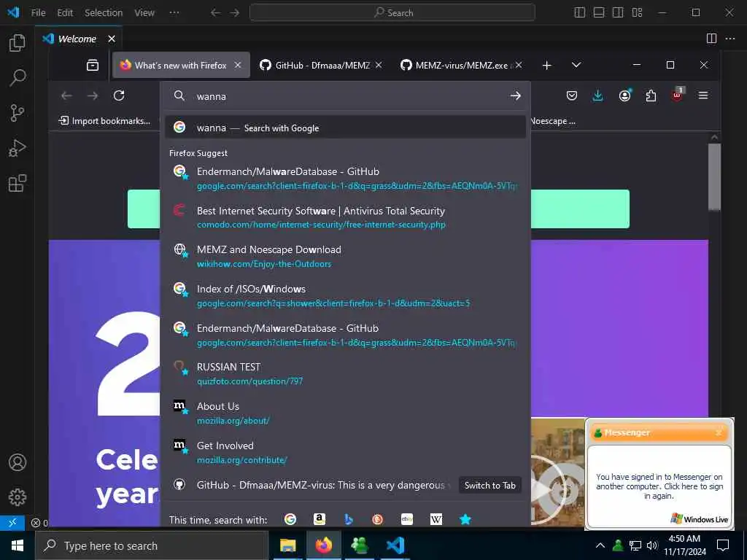Expand the hidden menus ellipsis in VS Code

point(174,13)
